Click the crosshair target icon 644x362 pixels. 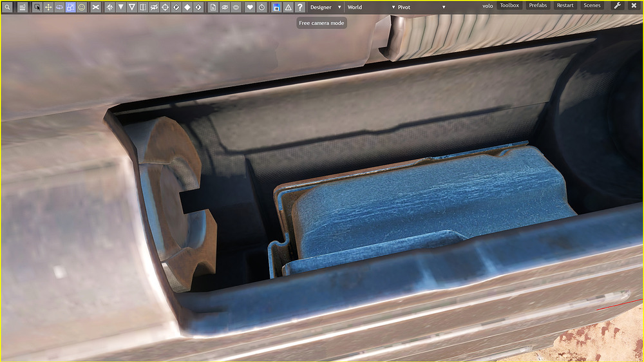[x=165, y=7]
